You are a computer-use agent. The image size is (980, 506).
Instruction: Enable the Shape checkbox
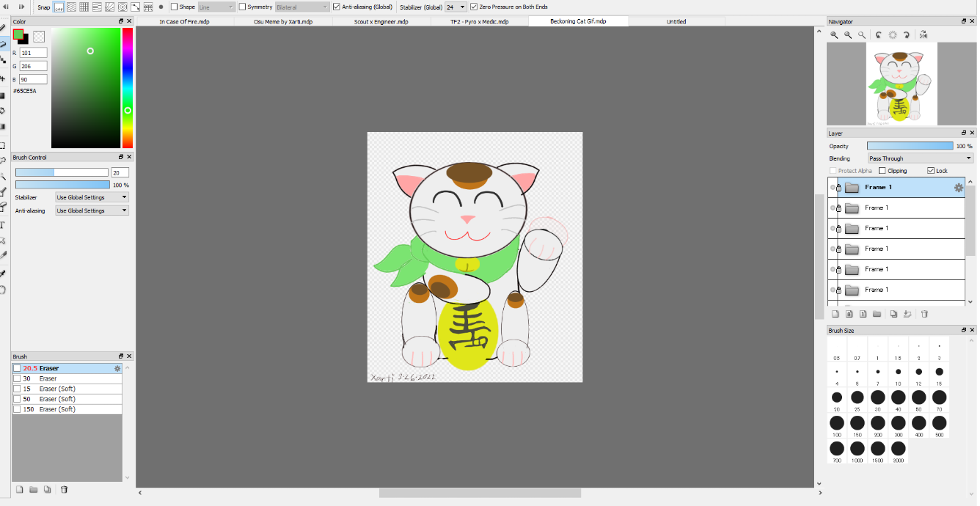tap(174, 7)
